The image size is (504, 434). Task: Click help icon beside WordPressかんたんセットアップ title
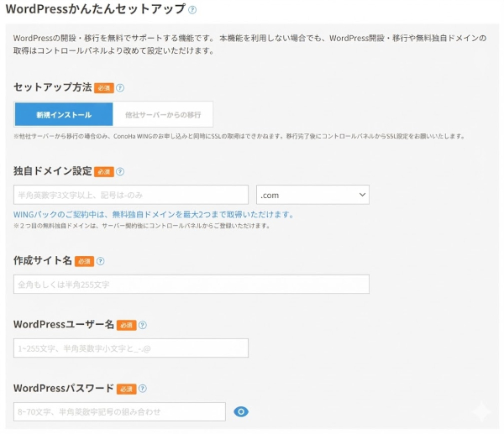coord(192,10)
